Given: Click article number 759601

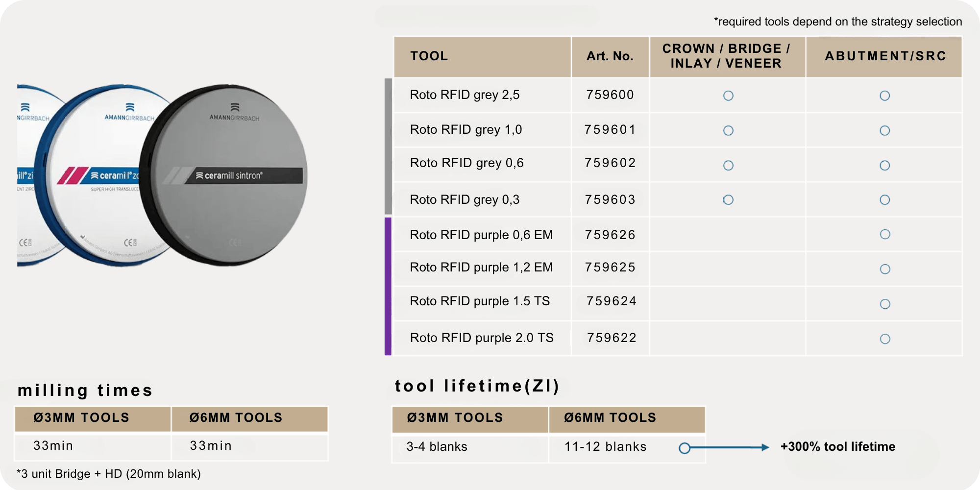Looking at the screenshot, I should [x=610, y=129].
